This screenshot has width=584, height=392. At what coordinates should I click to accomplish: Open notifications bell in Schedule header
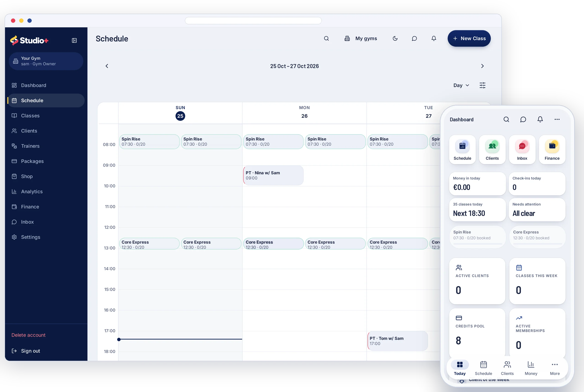tap(434, 39)
